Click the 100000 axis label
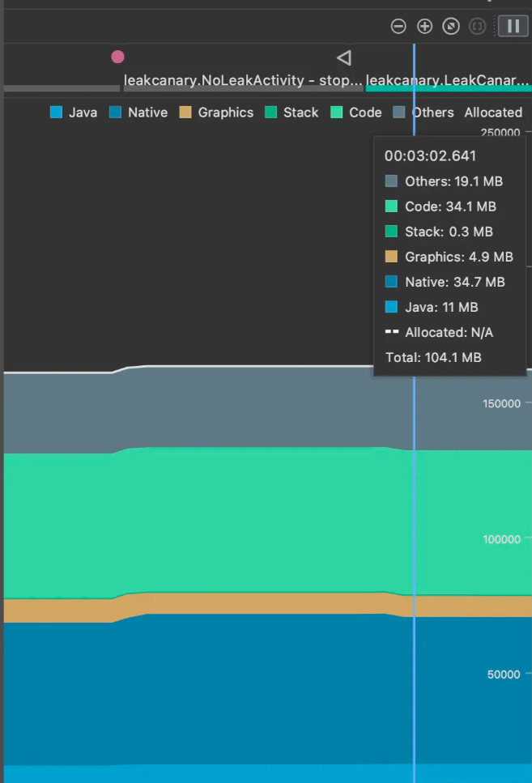This screenshot has width=532, height=783. [x=501, y=539]
